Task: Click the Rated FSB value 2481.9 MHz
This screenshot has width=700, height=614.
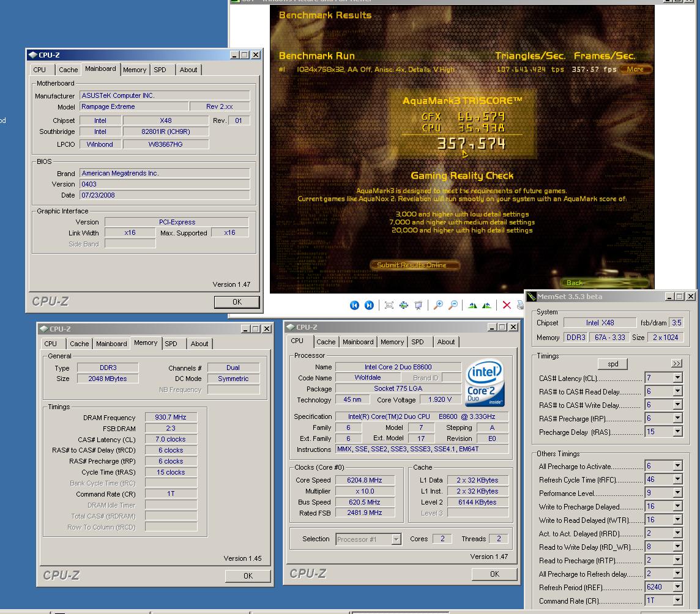Action: point(365,512)
